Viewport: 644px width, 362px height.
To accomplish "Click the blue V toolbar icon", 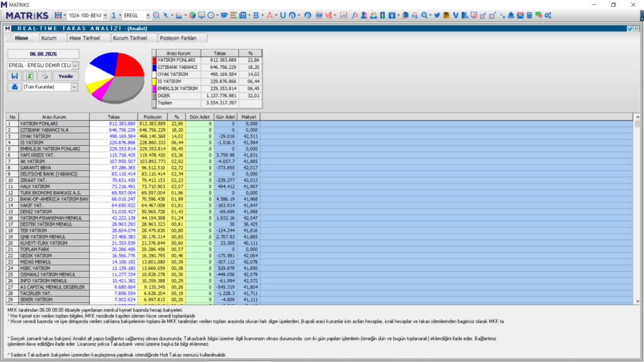I will click(455, 15).
